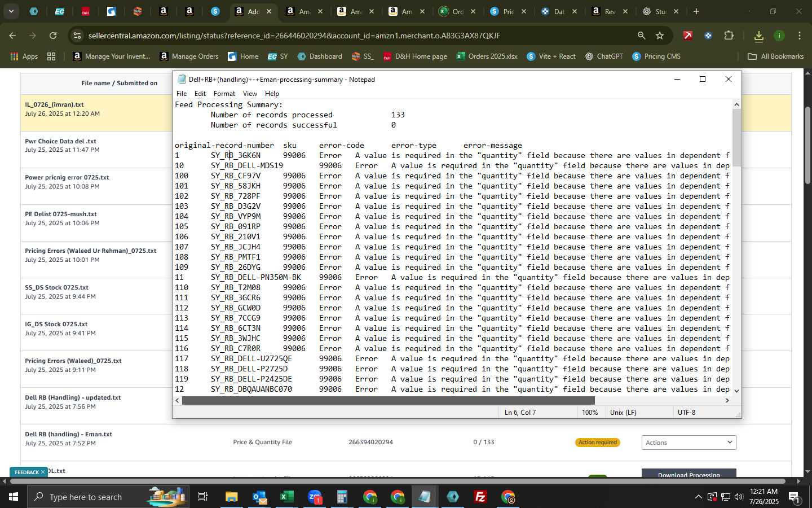The height and width of the screenshot is (508, 812).
Task: Select the Power pricnig error 0725.txt row
Action: [96, 186]
